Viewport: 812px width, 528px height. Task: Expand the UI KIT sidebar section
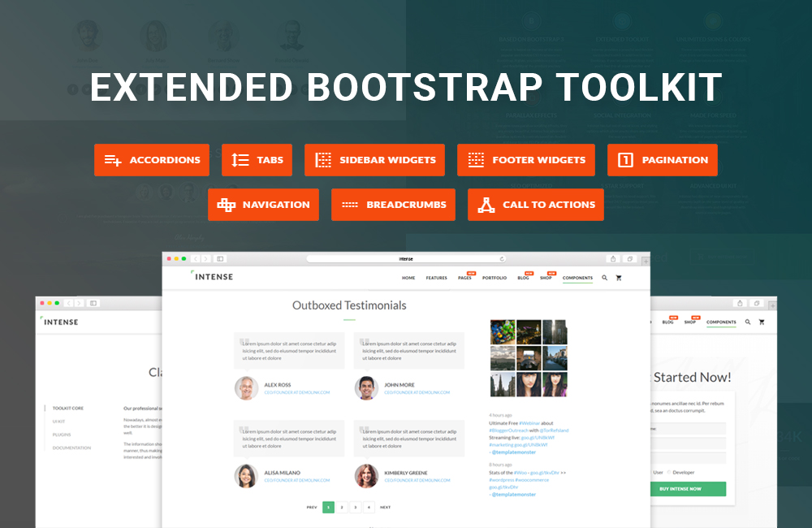point(58,422)
